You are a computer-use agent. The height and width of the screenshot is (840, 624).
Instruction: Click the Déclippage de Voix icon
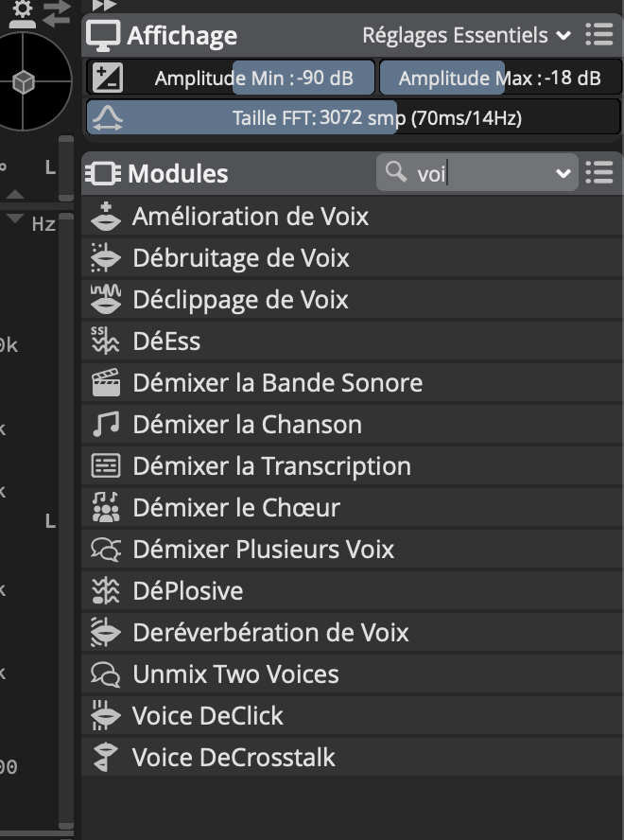pos(106,300)
